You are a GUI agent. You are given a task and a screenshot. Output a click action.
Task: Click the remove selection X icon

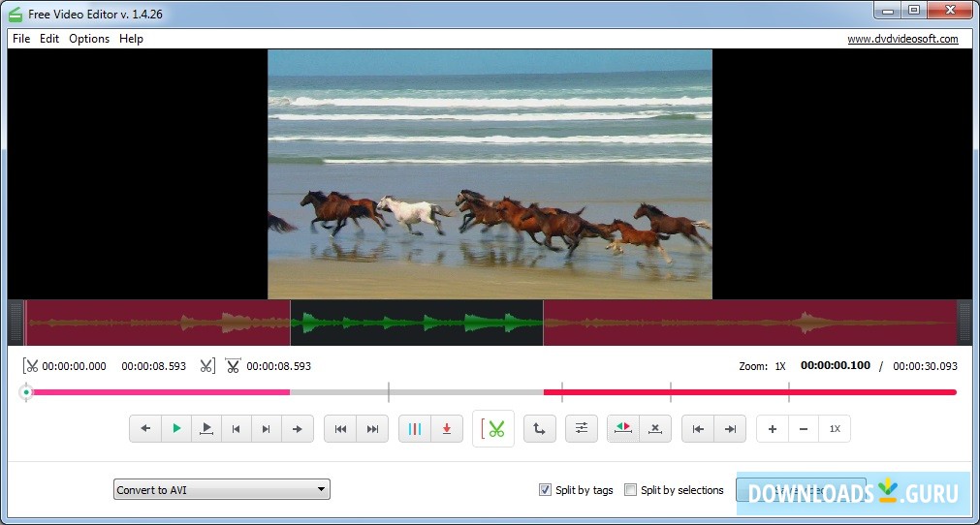655,429
